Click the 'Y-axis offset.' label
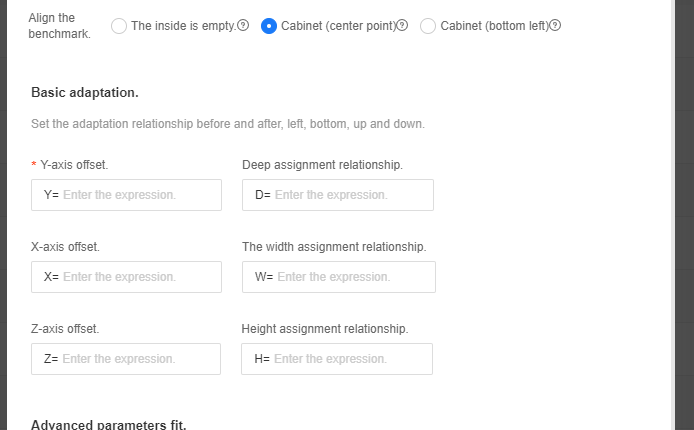 point(73,164)
